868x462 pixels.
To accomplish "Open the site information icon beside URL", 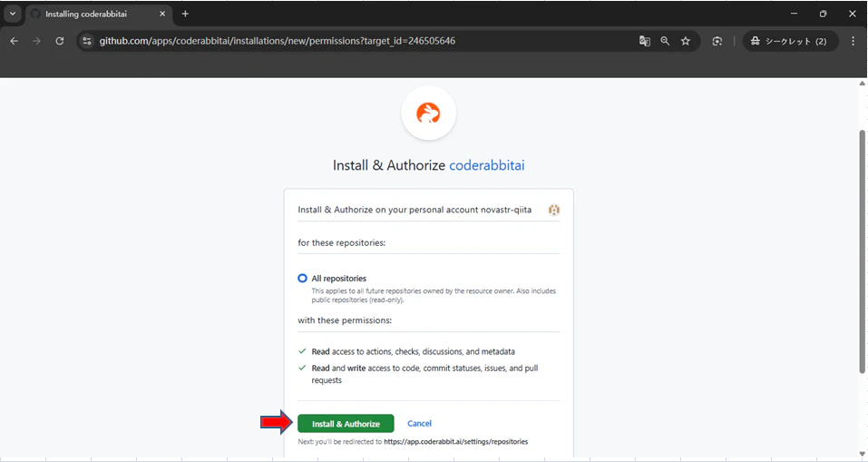I will click(86, 41).
